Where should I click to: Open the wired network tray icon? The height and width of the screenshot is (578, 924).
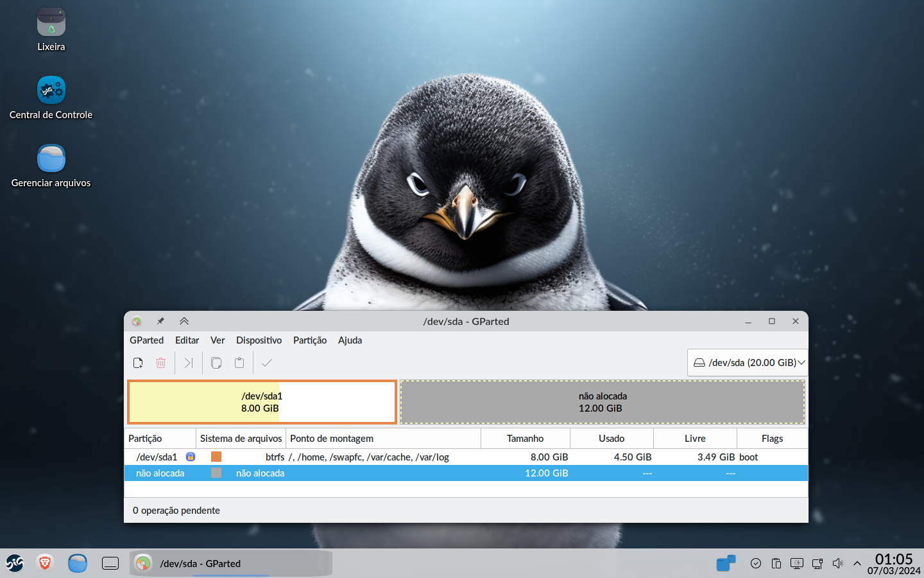click(817, 563)
